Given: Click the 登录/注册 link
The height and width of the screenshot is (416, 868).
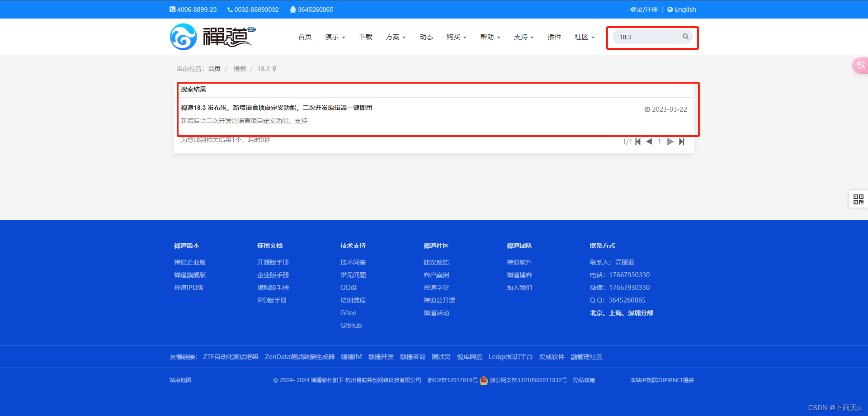Looking at the screenshot, I should pyautogui.click(x=644, y=9).
